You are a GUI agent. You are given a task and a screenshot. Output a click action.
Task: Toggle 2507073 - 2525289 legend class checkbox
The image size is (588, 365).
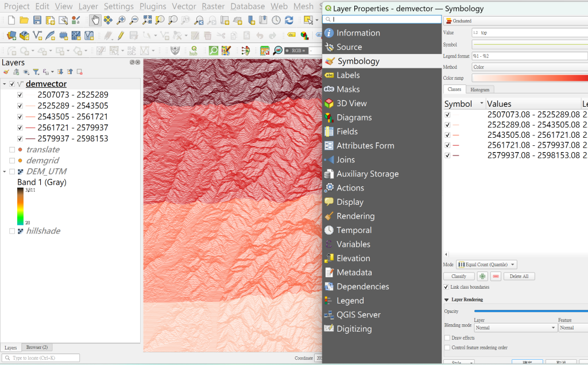click(x=20, y=95)
